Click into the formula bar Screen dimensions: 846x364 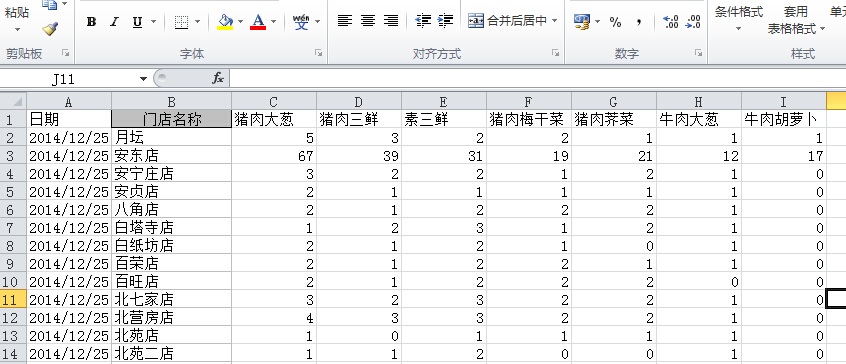(537, 79)
